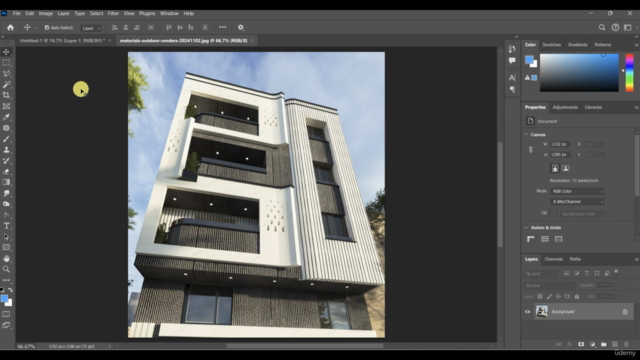The image size is (640, 360).
Task: Switch to the Swatches tab
Action: pyautogui.click(x=551, y=44)
